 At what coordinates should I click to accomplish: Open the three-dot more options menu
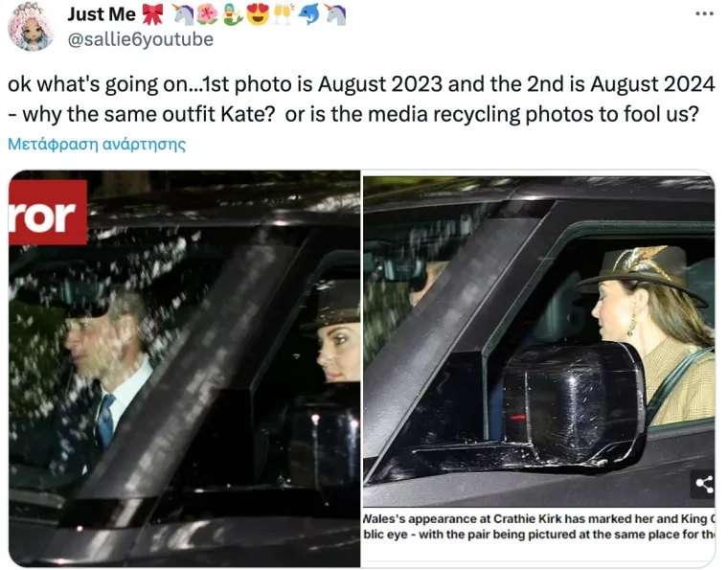(704, 14)
